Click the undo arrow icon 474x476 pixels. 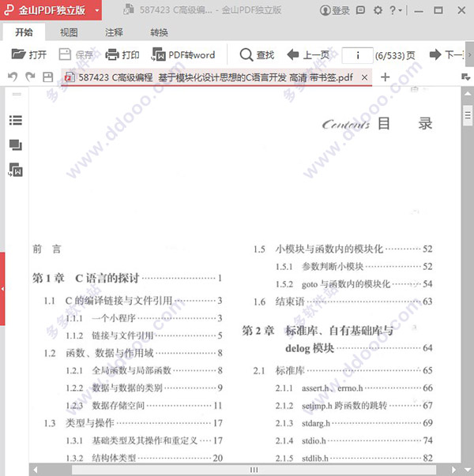click(13, 77)
